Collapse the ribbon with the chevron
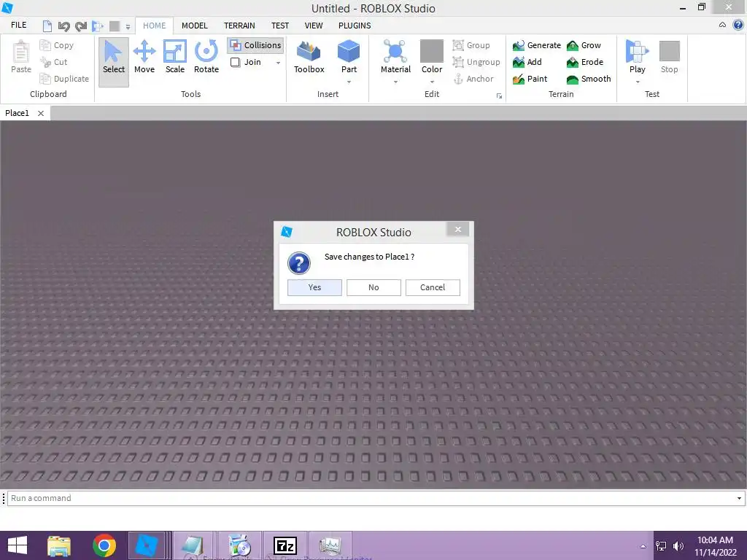This screenshot has width=747, height=560. pyautogui.click(x=722, y=25)
